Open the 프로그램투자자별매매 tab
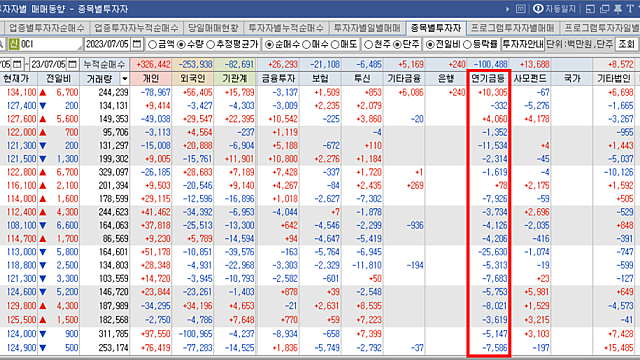The width and height of the screenshot is (640, 360). [513, 28]
